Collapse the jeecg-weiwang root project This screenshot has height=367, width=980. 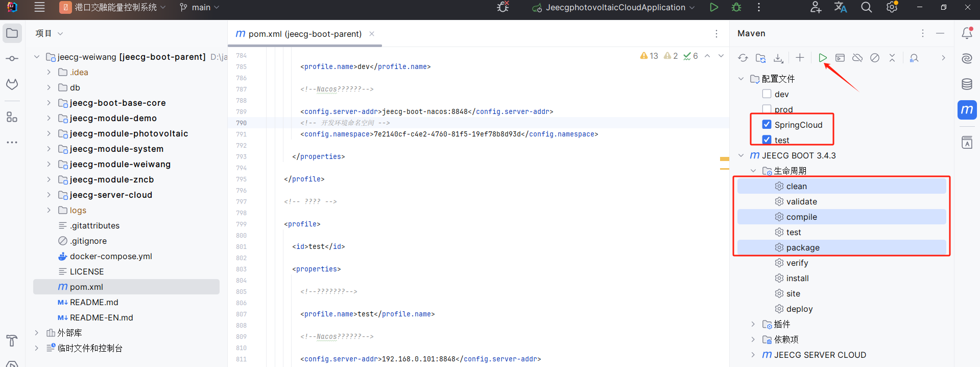(x=36, y=57)
